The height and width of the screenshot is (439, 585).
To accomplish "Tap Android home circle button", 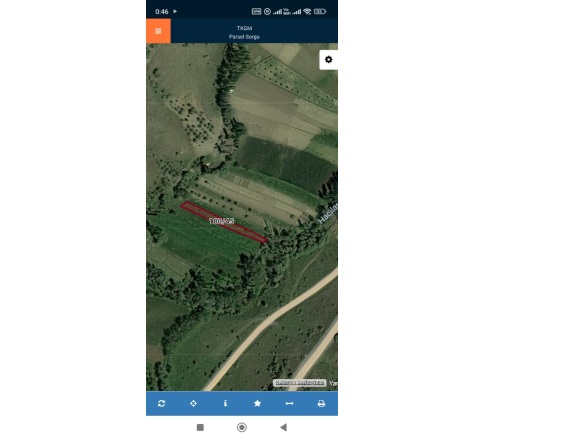I will click(x=242, y=427).
